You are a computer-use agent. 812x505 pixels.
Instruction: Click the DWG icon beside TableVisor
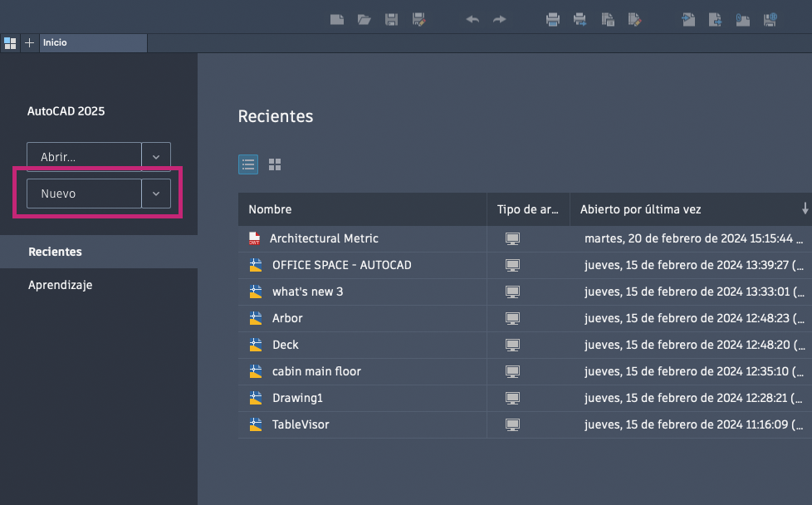point(256,424)
